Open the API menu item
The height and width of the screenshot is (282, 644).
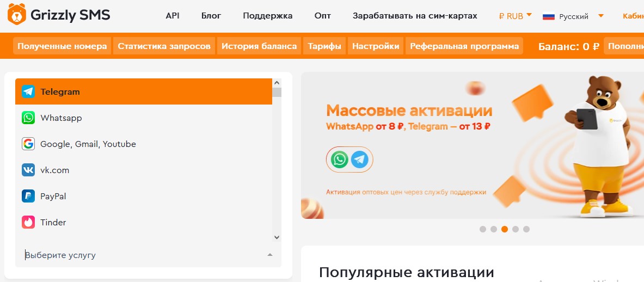coord(173,16)
